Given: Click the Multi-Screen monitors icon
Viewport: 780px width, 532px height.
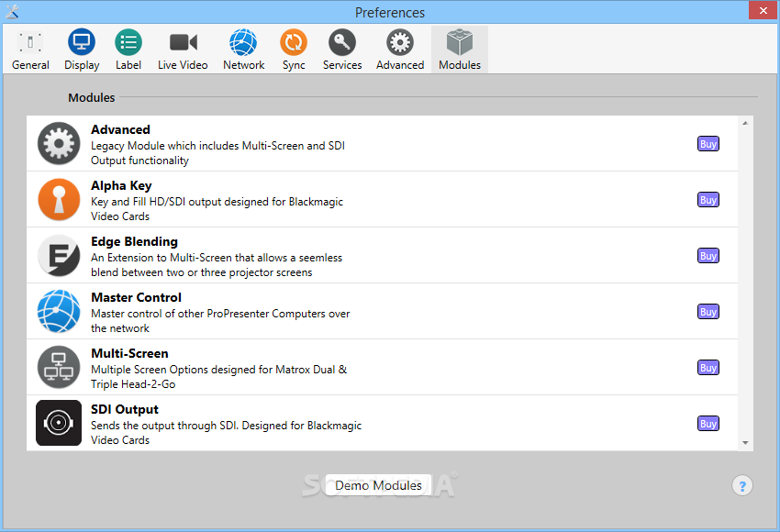Looking at the screenshot, I should [59, 368].
